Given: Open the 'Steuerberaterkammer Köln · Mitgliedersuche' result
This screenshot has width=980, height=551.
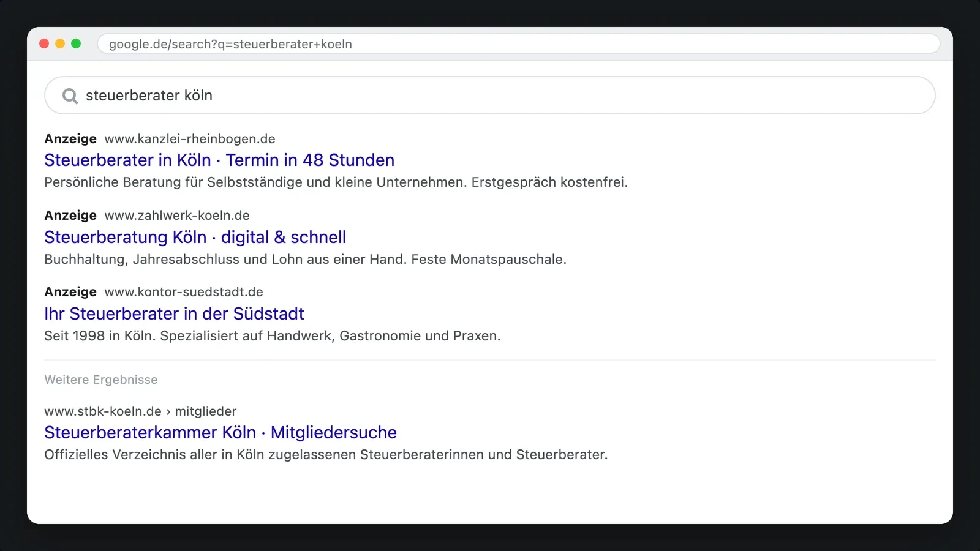Looking at the screenshot, I should pos(221,432).
